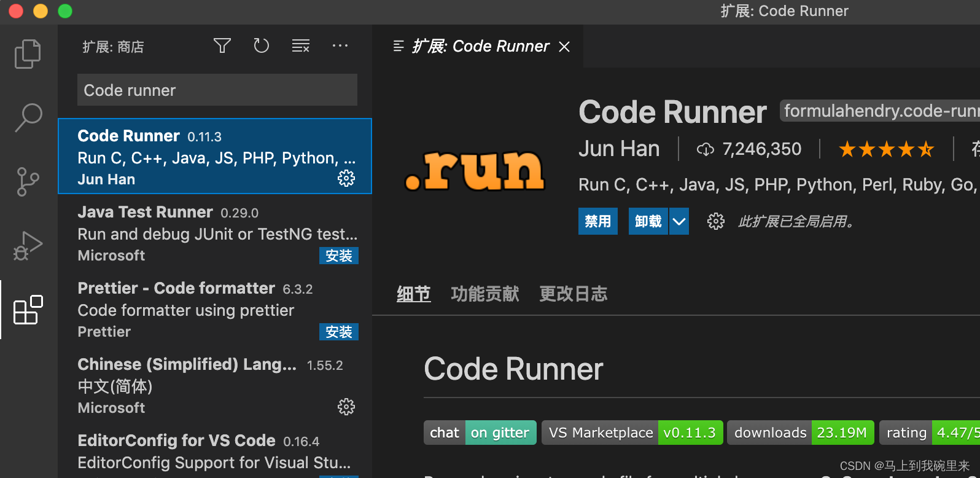
Task: Select EditorConfig for VS Code extension
Action: tap(215, 451)
